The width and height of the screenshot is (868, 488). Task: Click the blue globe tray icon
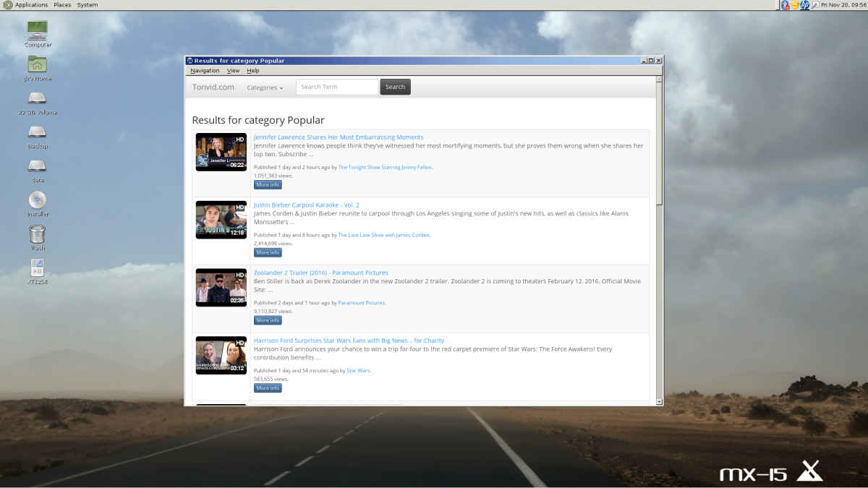[x=786, y=5]
